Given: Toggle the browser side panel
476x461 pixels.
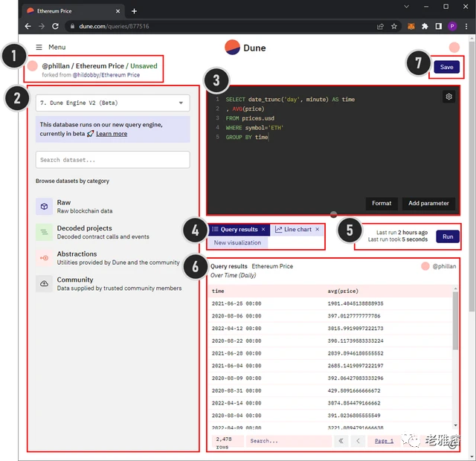Looking at the screenshot, I should [439, 27].
